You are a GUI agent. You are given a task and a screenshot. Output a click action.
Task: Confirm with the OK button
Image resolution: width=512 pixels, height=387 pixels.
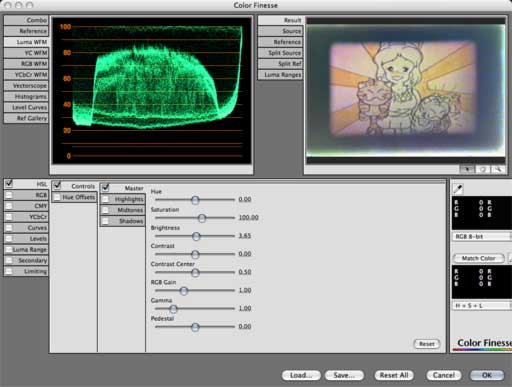tap(487, 375)
